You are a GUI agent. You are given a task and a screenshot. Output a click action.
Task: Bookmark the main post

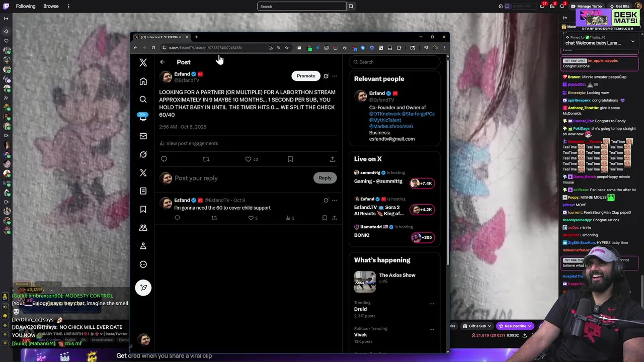(x=290, y=159)
